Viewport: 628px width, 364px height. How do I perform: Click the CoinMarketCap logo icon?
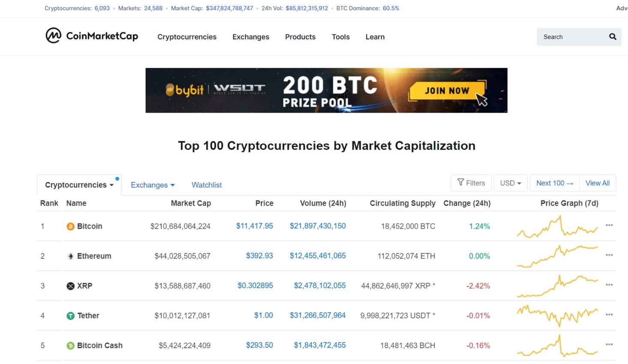54,36
